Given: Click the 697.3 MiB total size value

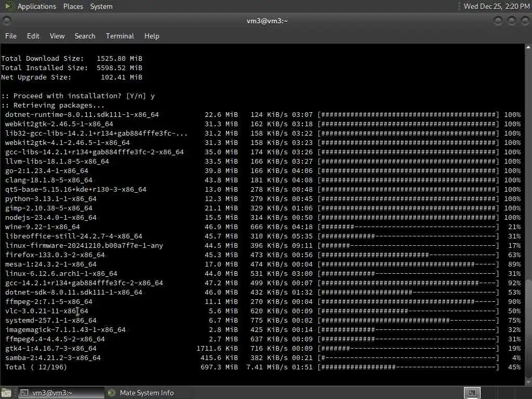Looking at the screenshot, I should click(x=219, y=367).
